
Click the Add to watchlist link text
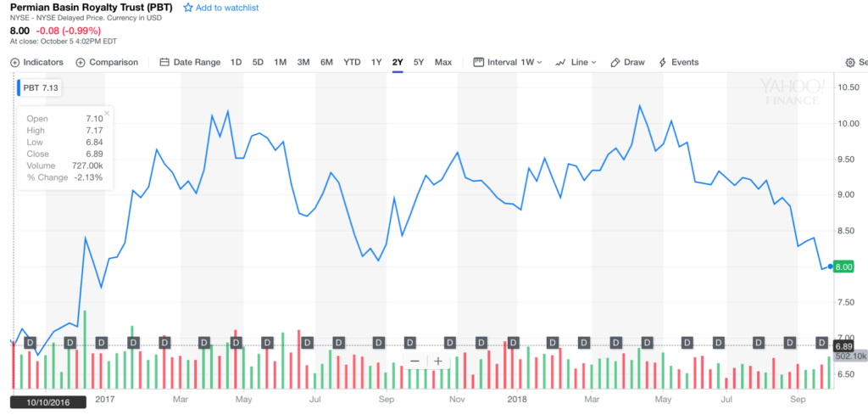click(x=227, y=8)
